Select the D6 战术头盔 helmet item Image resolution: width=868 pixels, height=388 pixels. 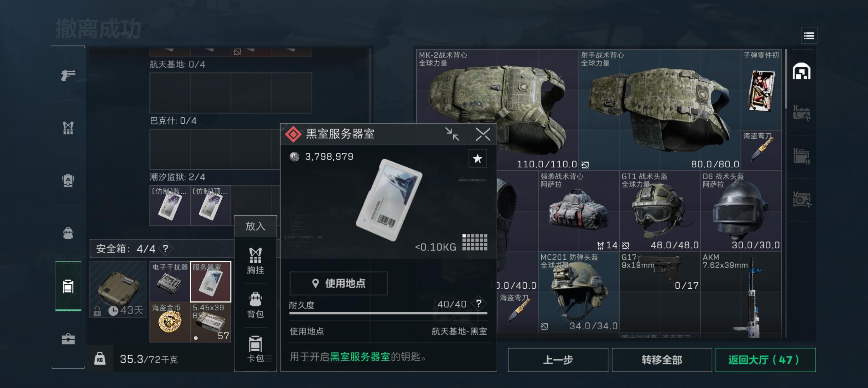tap(741, 211)
